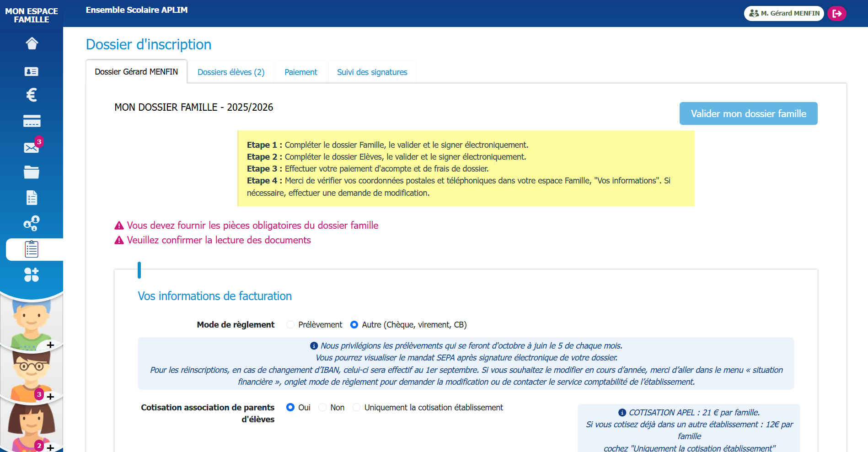868x452 pixels.
Task: Click the 'Mode de règlement' label
Action: tap(236, 325)
